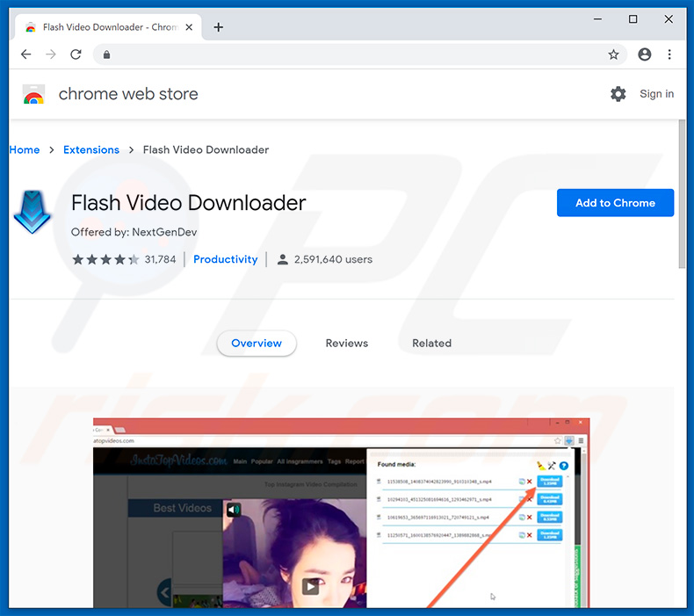694x616 pixels.
Task: Click the 'Offered by: NextGenDev' text
Action: tap(134, 232)
